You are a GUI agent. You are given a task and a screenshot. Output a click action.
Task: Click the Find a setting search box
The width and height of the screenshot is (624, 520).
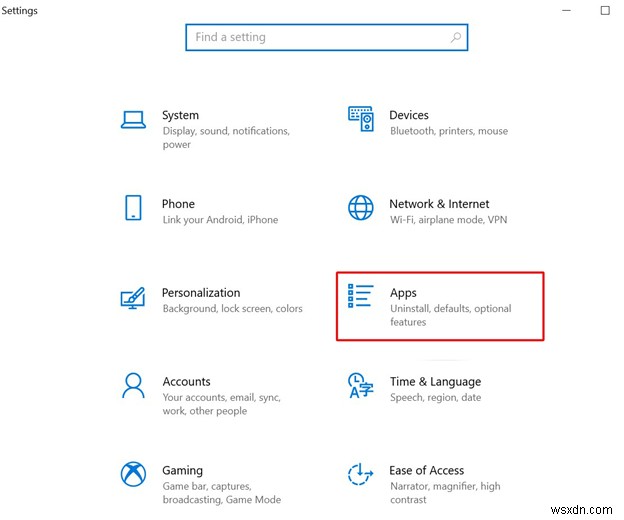click(x=327, y=37)
